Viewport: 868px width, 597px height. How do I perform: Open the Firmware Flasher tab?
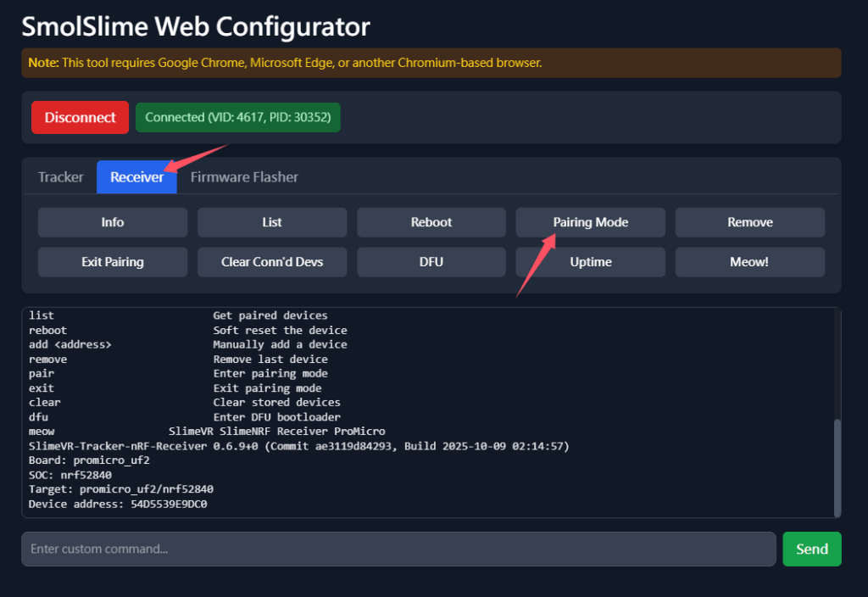click(244, 177)
